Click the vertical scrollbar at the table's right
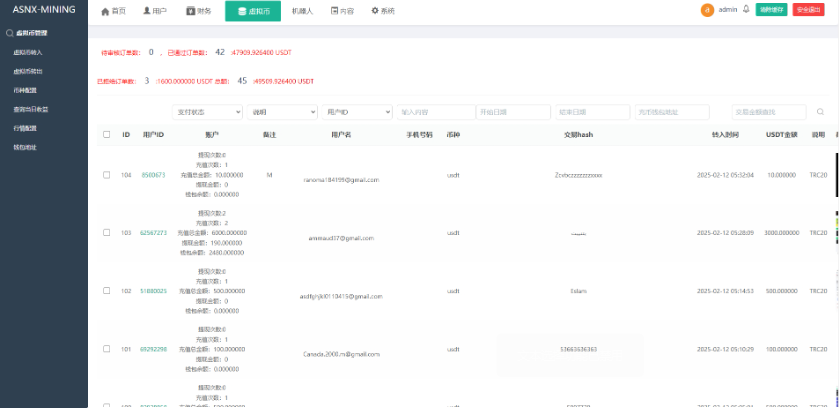 click(x=837, y=175)
